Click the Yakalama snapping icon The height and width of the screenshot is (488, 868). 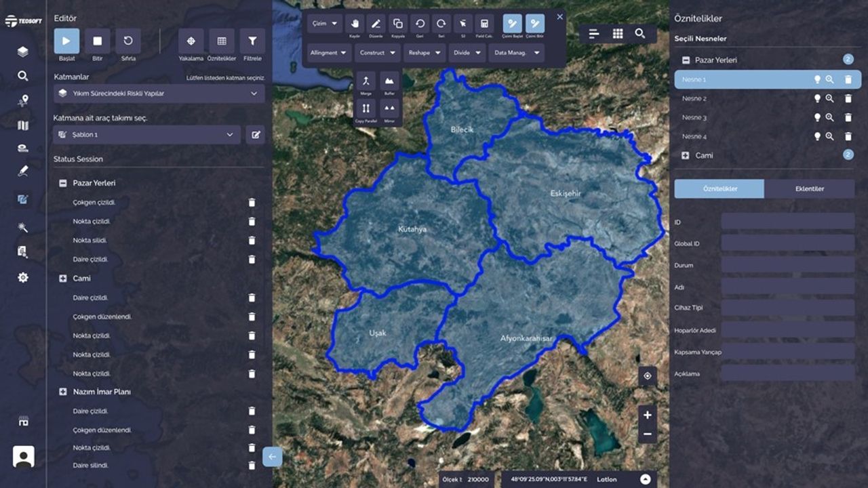[x=191, y=41]
